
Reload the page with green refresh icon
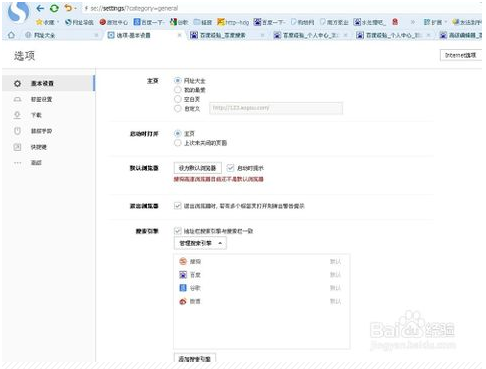54,8
